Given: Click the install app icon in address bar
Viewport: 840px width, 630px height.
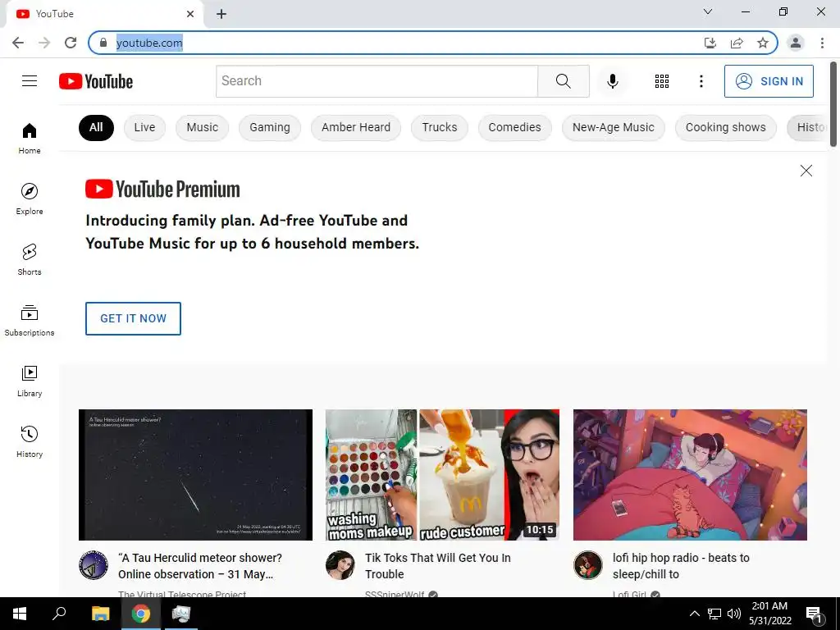Looking at the screenshot, I should tap(710, 43).
